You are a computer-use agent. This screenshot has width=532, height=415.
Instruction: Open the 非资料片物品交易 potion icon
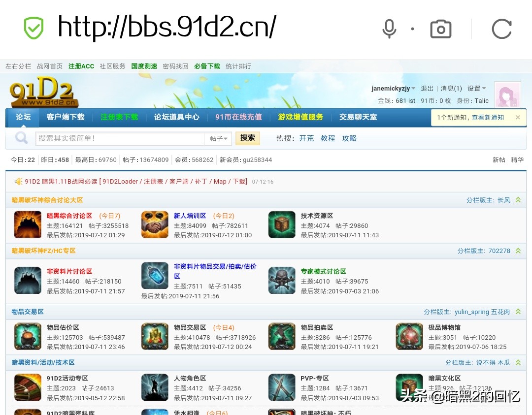tap(155, 275)
